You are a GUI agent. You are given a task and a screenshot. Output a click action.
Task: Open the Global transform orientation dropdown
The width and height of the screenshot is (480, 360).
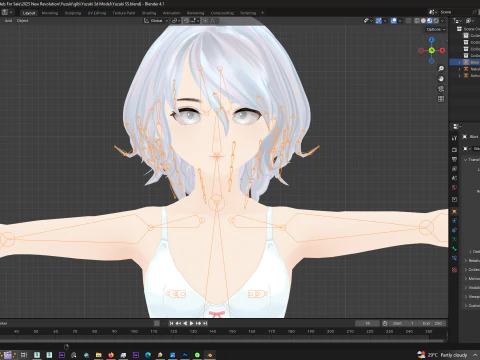pyautogui.click(x=156, y=21)
